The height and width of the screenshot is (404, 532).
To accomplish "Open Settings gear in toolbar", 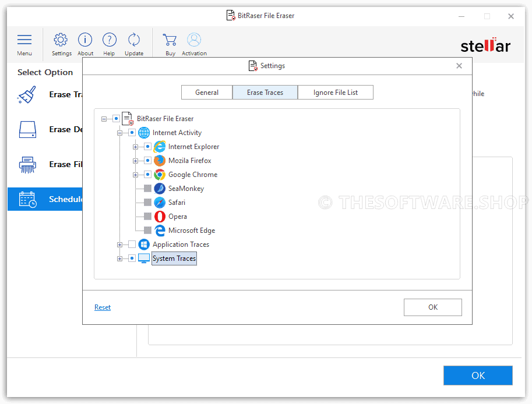I will point(61,40).
